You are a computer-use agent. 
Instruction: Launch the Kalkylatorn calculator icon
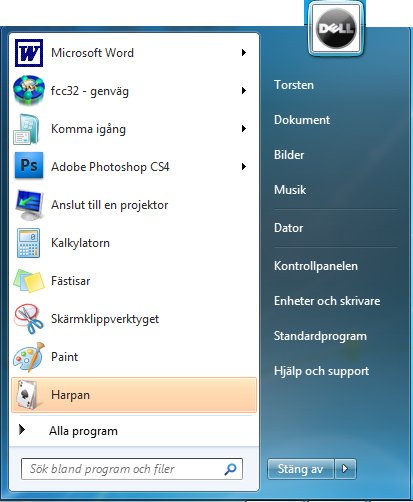[x=28, y=243]
